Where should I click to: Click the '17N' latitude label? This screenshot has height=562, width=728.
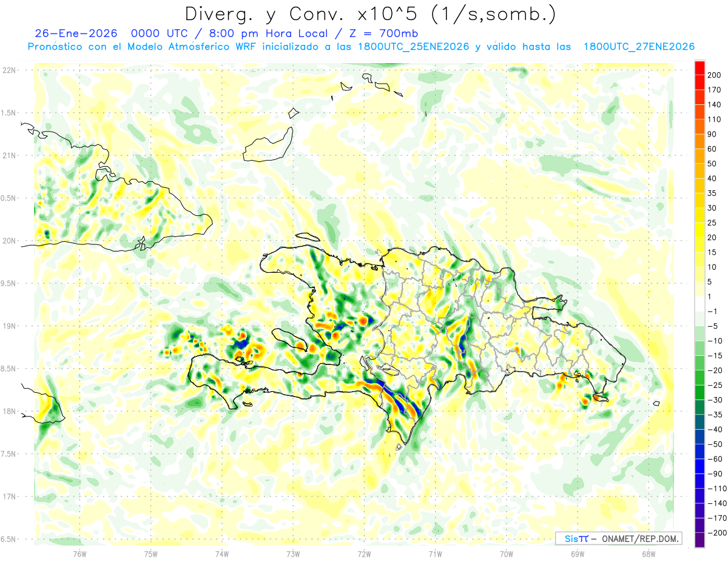point(9,497)
